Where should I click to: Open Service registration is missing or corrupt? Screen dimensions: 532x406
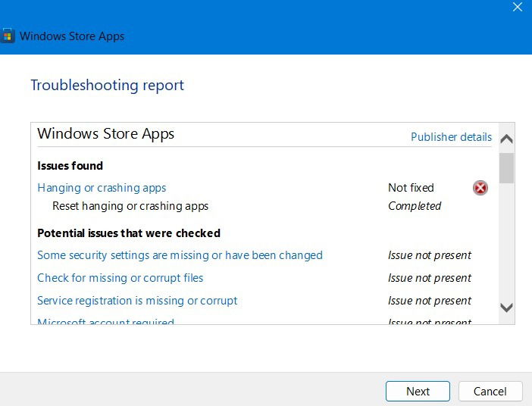(x=137, y=301)
